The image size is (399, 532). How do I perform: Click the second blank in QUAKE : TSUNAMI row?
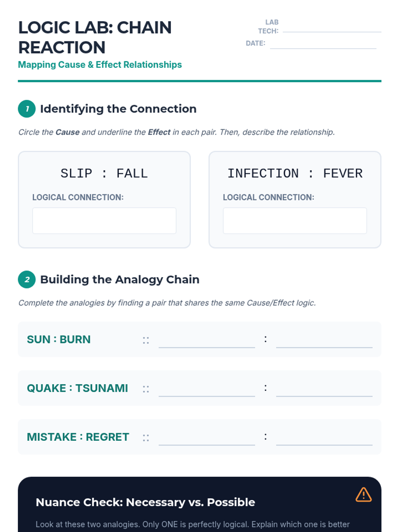click(324, 390)
